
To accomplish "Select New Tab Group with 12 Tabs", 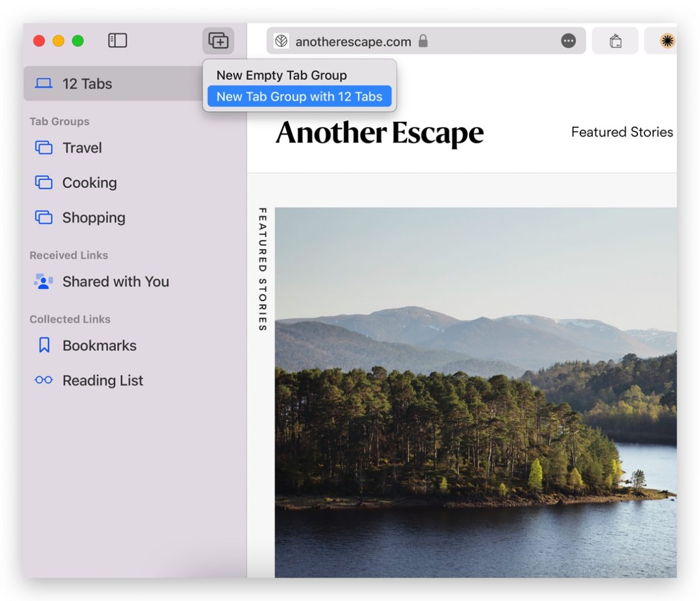I will coord(299,96).
